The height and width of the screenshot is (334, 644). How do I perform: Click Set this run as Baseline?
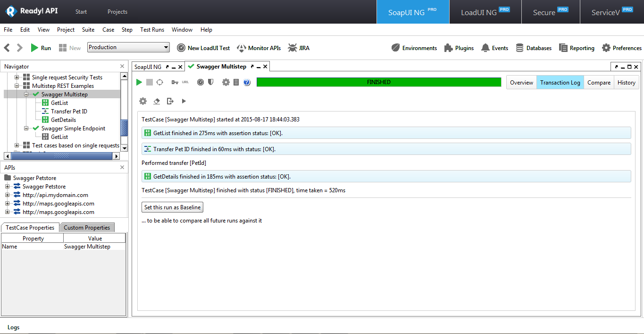(172, 207)
